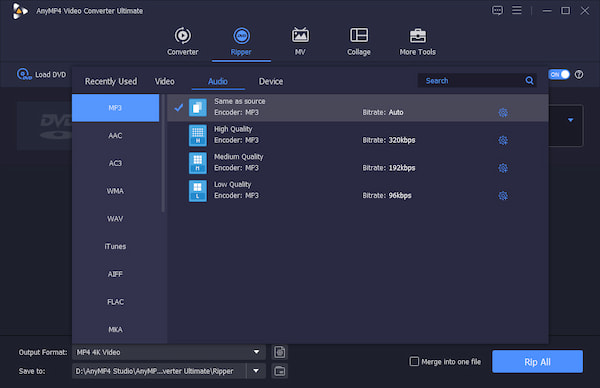This screenshot has width=600, height=388.
Task: Select WAV format in sidebar
Action: click(115, 219)
